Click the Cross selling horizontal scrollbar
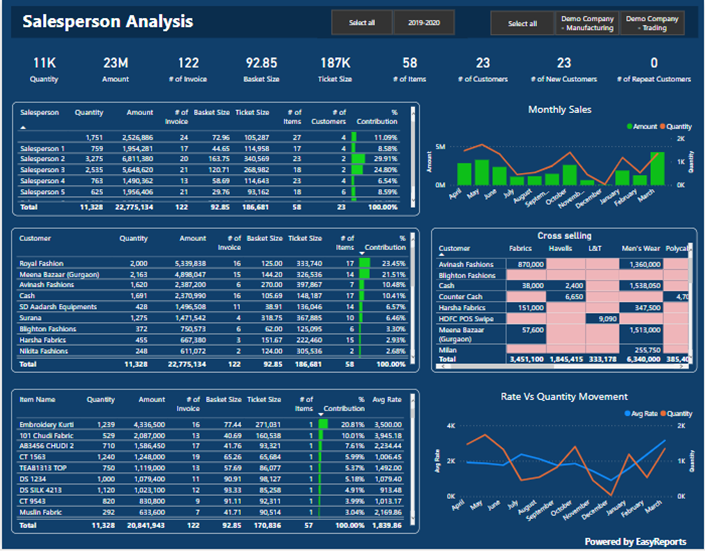705x551 pixels. (562, 367)
